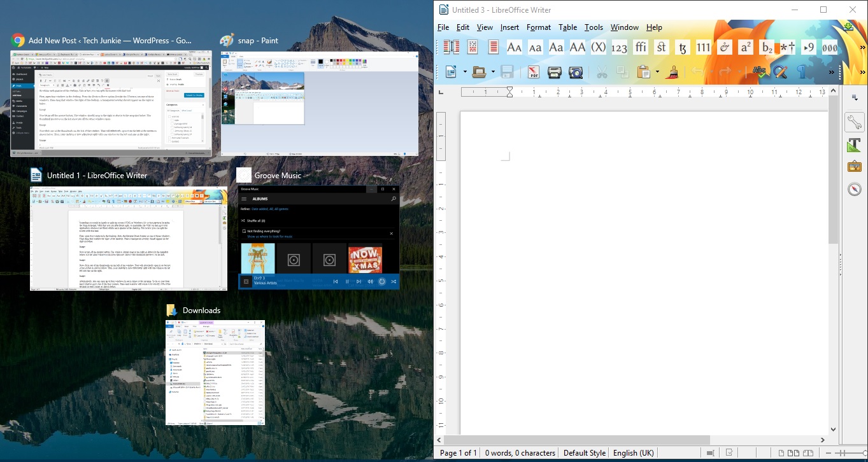This screenshot has width=868, height=462.
Task: Open the New document dropdown arrow
Action: [x=465, y=72]
